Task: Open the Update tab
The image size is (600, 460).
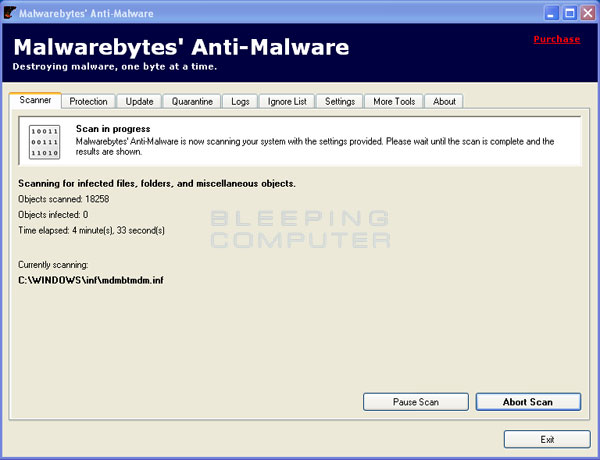Action: (139, 101)
